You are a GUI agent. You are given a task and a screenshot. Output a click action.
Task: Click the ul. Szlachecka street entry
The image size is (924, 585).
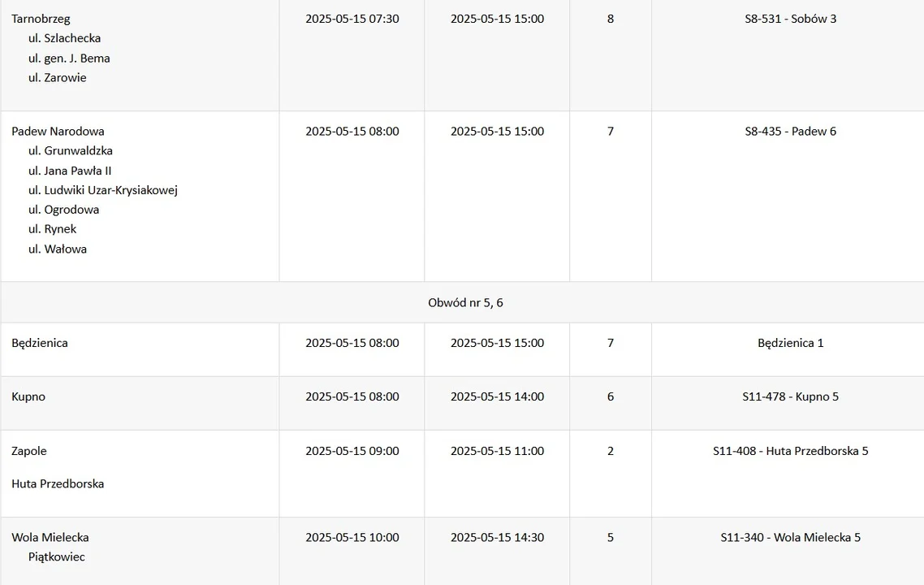point(64,38)
